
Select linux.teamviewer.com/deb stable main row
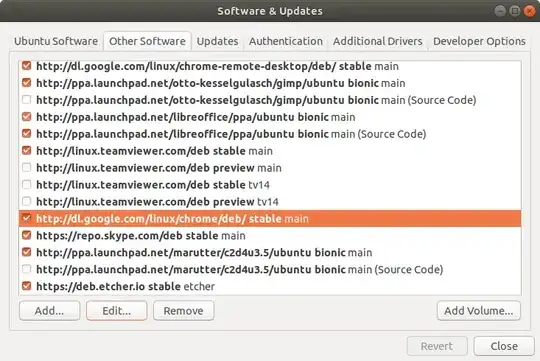point(270,151)
